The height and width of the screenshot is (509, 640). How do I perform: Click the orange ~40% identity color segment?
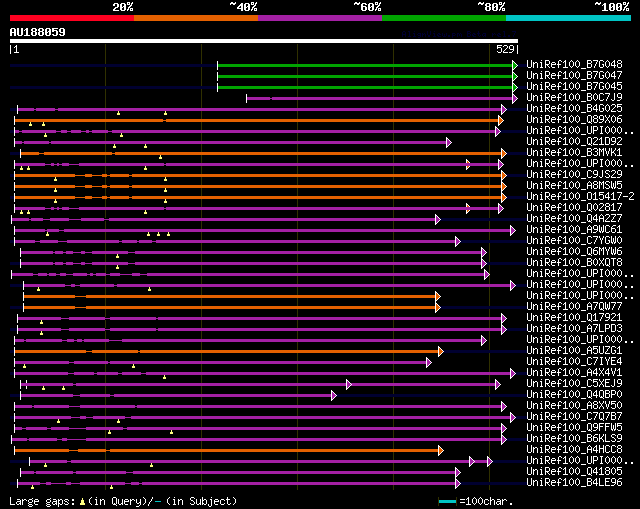tap(196, 18)
